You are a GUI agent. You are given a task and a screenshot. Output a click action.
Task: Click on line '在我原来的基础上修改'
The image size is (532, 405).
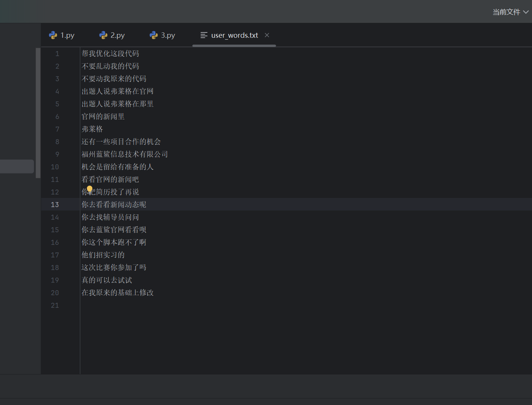point(117,293)
